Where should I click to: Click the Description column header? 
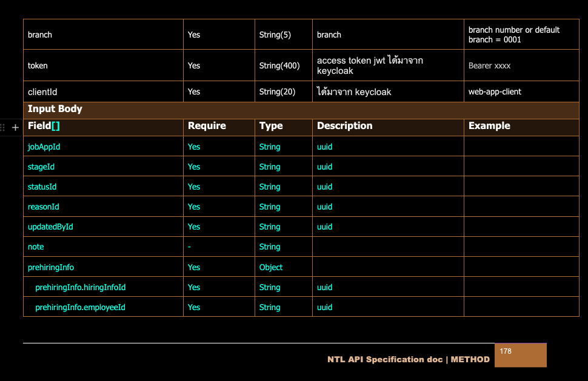[344, 126]
